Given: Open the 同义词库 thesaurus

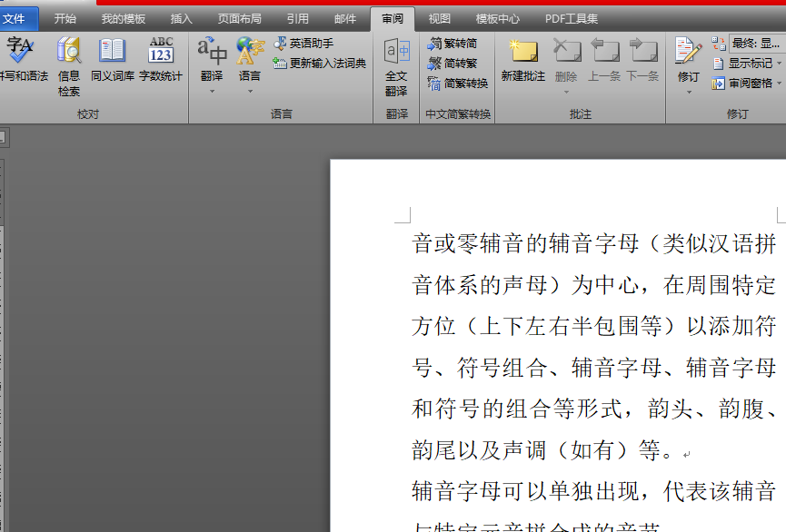Looking at the screenshot, I should [113, 59].
